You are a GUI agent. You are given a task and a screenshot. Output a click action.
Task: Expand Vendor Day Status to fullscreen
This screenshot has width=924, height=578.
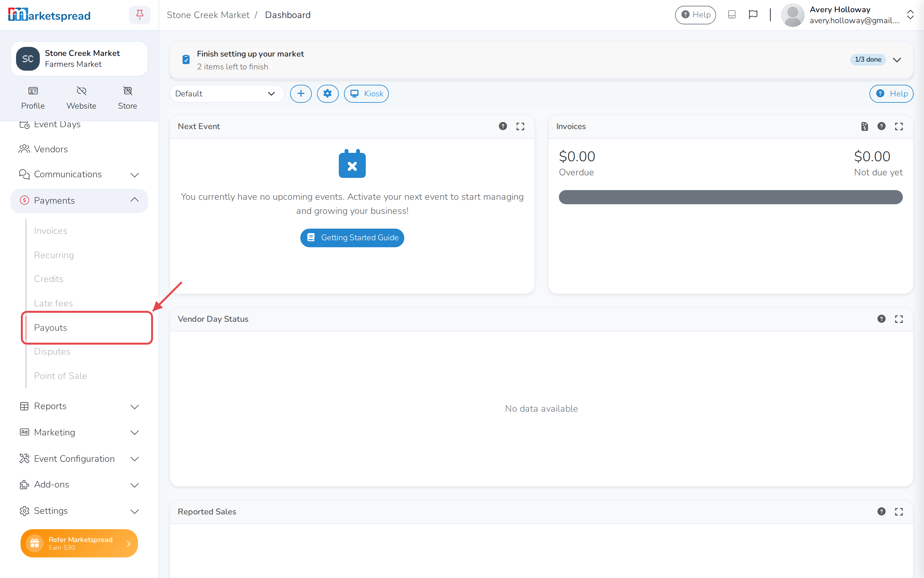[899, 319]
